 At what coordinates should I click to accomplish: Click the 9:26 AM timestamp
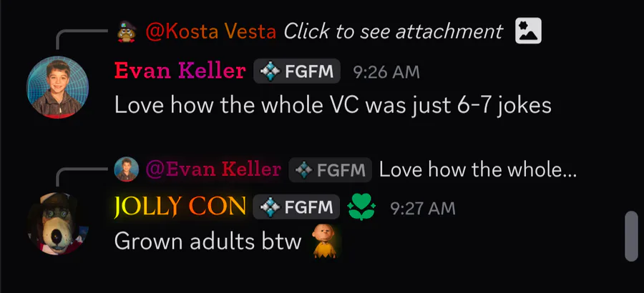click(x=386, y=72)
